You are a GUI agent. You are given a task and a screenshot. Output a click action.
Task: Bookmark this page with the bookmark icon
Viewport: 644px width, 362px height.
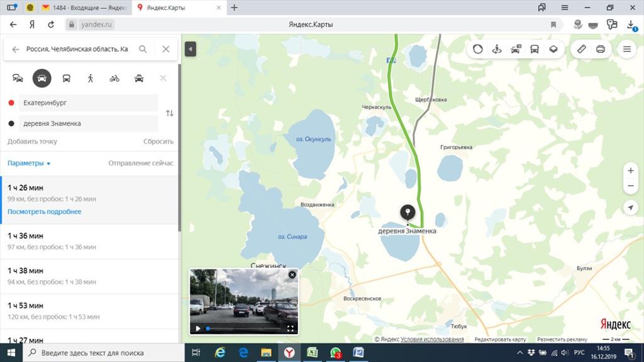(553, 25)
